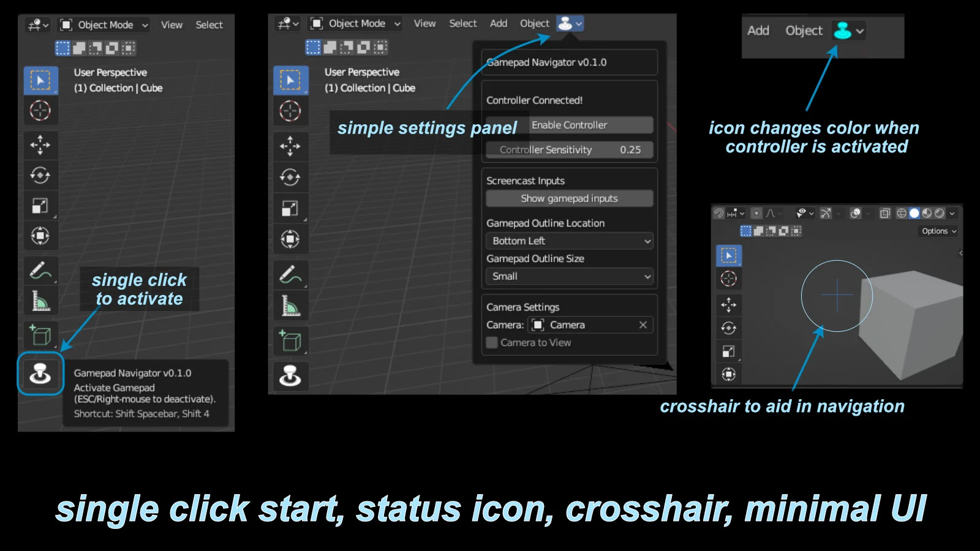The image size is (980, 551).
Task: Adjust the Controller Sensitivity value
Action: (x=568, y=149)
